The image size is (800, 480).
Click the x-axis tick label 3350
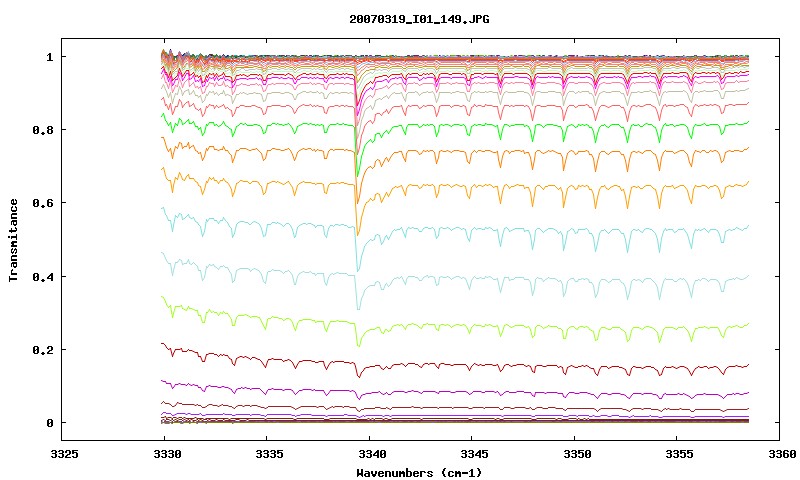(x=577, y=454)
